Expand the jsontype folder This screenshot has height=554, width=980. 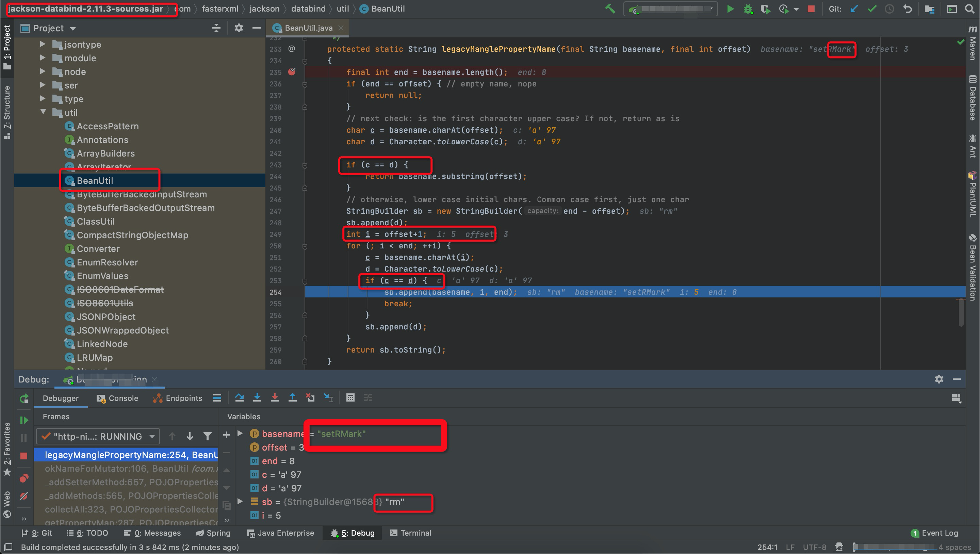coord(43,45)
